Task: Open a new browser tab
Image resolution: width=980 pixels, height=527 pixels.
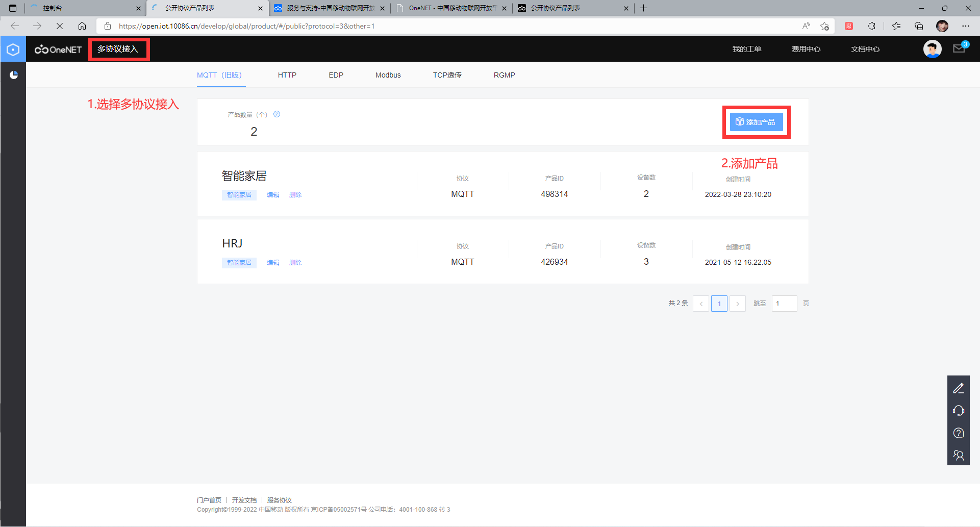Action: [644, 8]
